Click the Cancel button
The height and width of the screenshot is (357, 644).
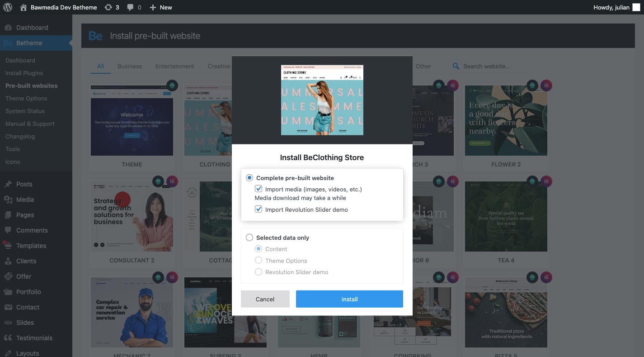tap(265, 299)
